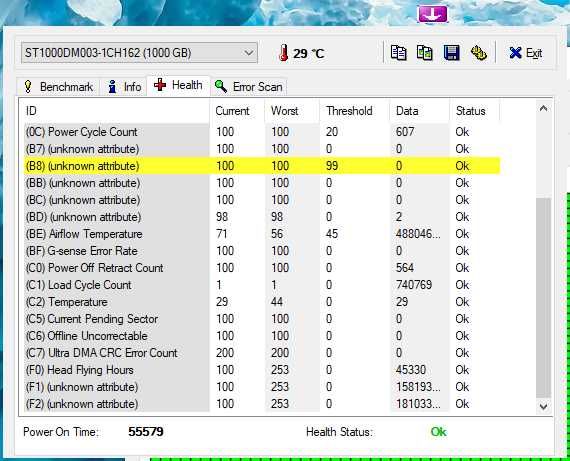Select the (BD) unknown attribute row

(x=262, y=217)
